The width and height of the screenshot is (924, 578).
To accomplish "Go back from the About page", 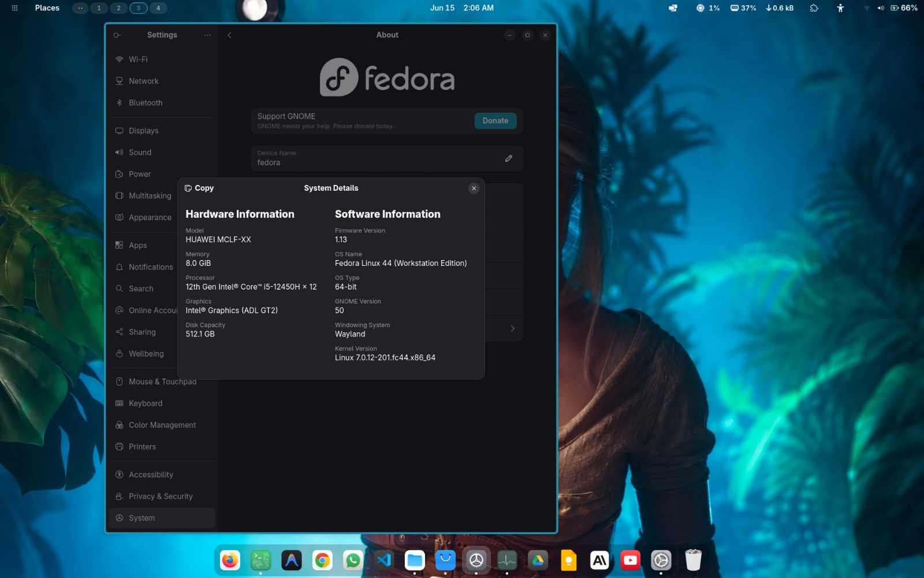I will coord(229,35).
